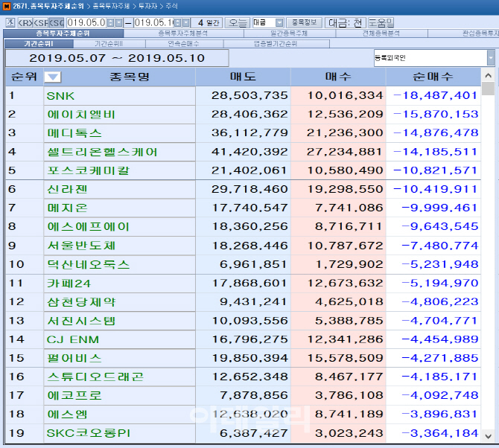Switch to the 일간종목주체 tab

(x=289, y=33)
